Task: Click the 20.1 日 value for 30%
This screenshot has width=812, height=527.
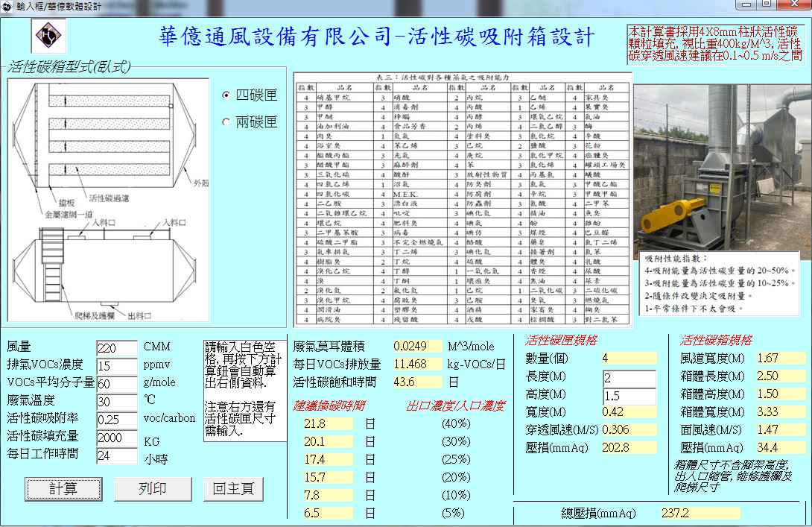Action: pyautogui.click(x=329, y=441)
